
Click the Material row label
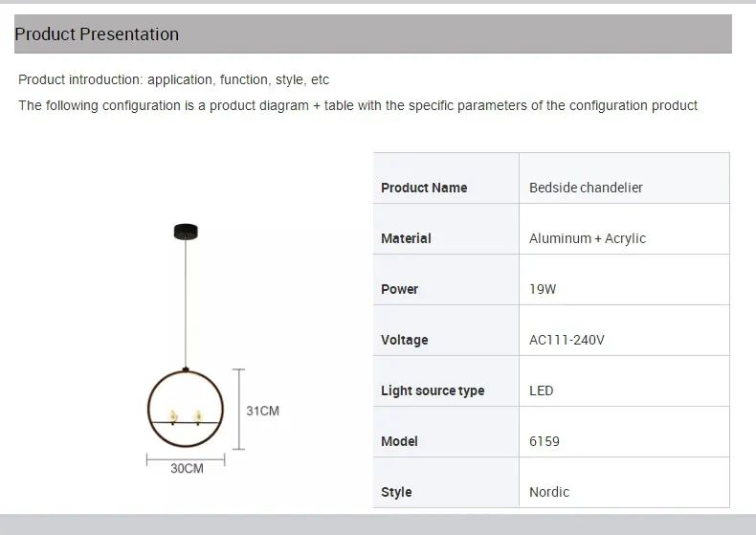[x=406, y=238]
